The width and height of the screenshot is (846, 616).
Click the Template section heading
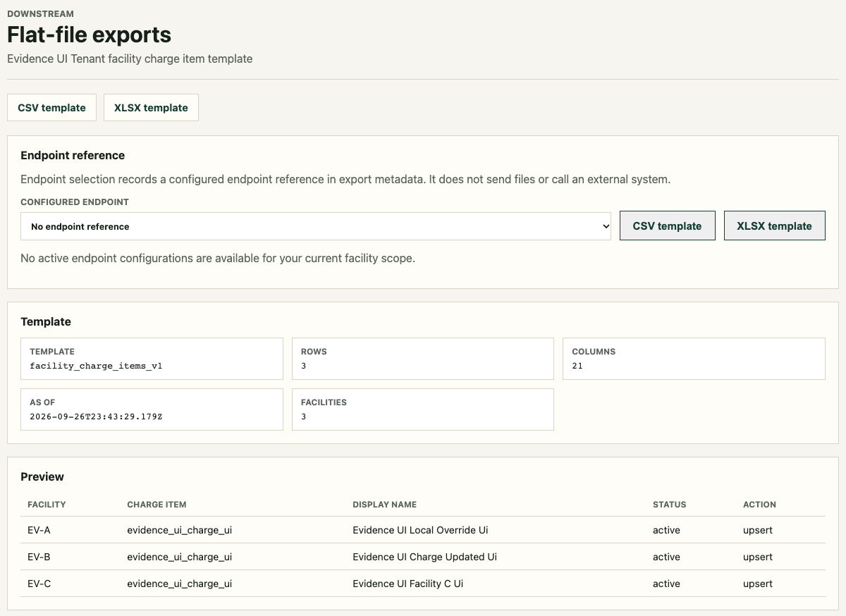(x=46, y=321)
